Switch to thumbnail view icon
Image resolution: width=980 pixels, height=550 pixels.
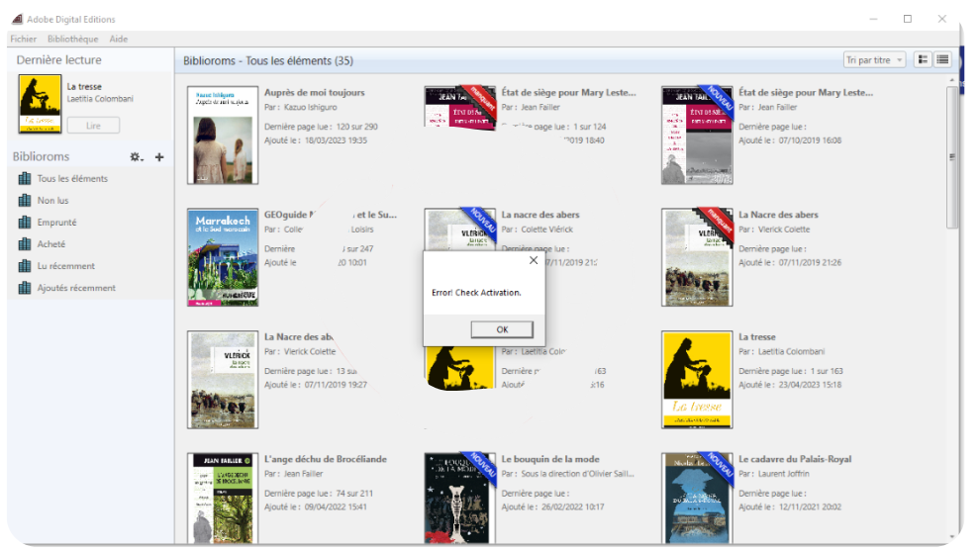coord(923,60)
